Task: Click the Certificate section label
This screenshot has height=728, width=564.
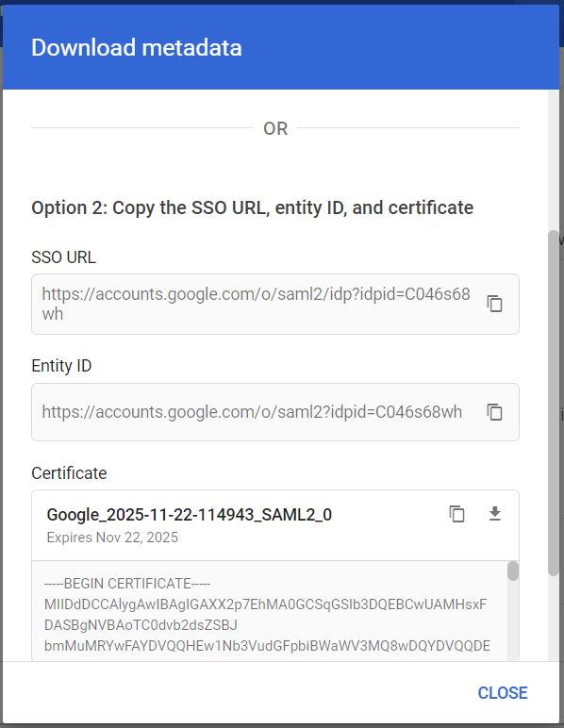Action: (69, 473)
